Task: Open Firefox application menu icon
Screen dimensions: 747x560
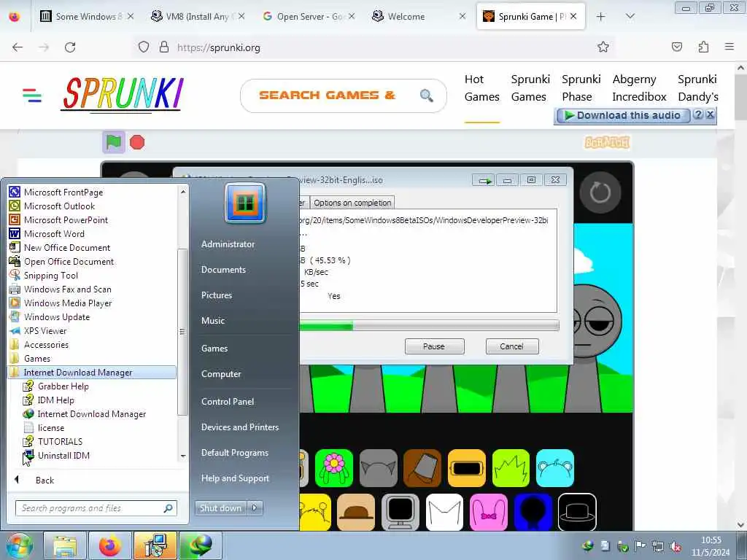Action: click(x=729, y=47)
